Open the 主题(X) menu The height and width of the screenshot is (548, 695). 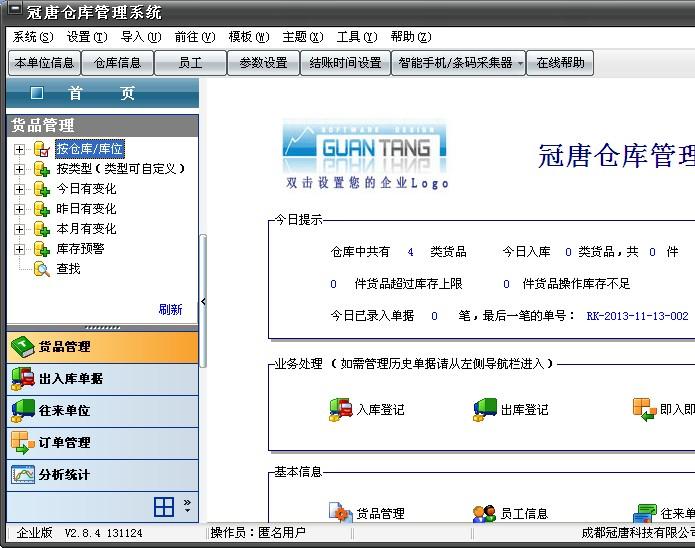pyautogui.click(x=303, y=37)
